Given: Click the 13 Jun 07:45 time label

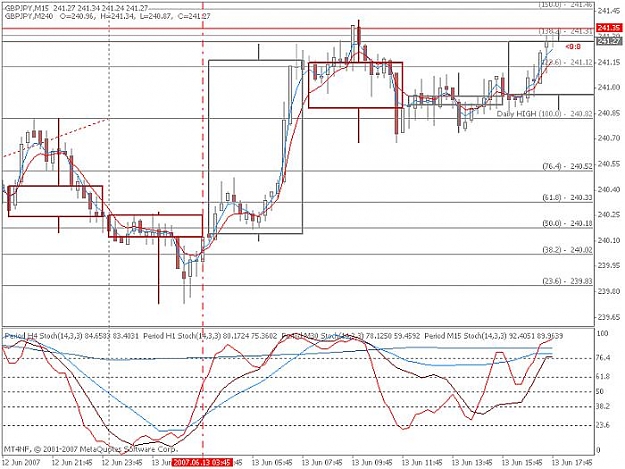Looking at the screenshot, I should (322, 462).
